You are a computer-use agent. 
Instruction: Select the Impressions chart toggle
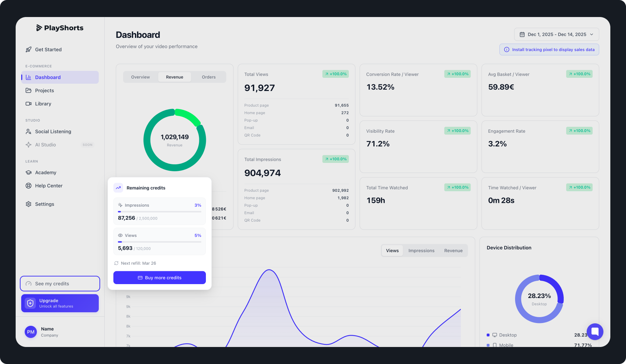point(421,251)
